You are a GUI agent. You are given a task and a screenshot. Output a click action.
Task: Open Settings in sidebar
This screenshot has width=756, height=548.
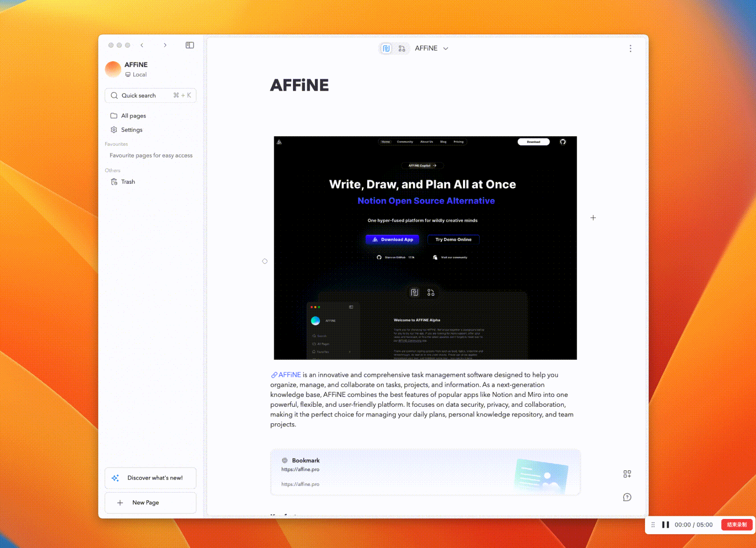point(150,130)
